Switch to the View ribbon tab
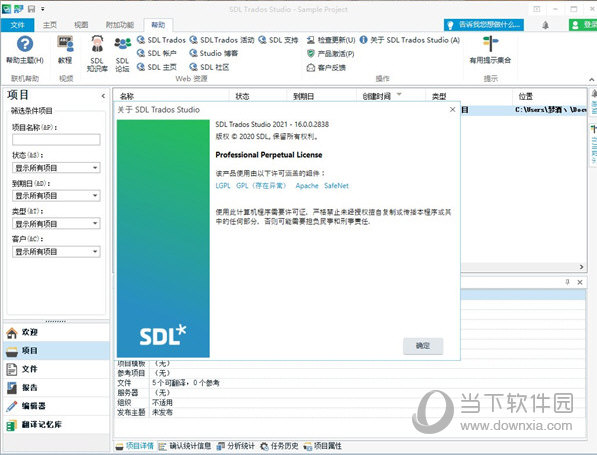Screen dimensions: 597x455 pos(81,25)
